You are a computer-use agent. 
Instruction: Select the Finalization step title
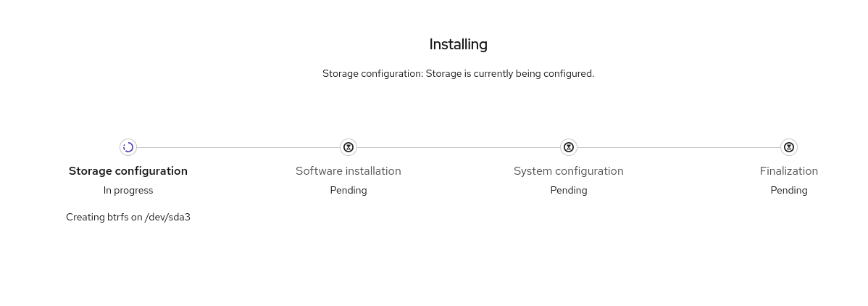pyautogui.click(x=789, y=171)
